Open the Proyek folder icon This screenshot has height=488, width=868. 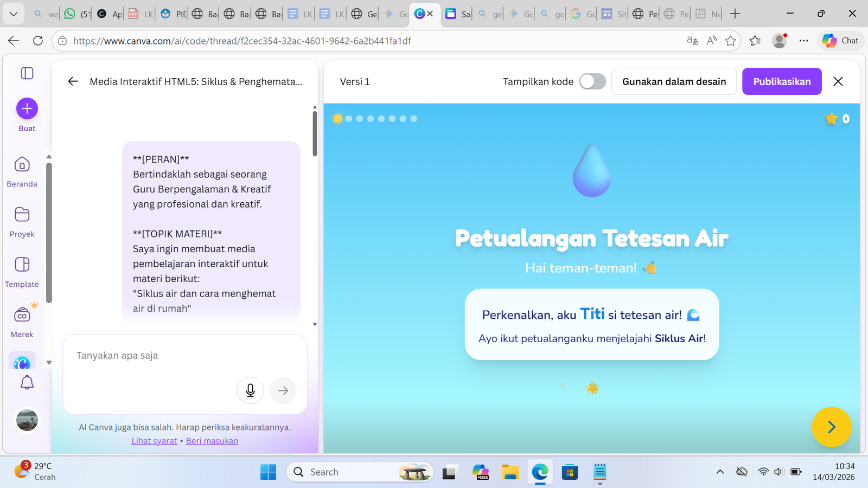click(x=22, y=214)
